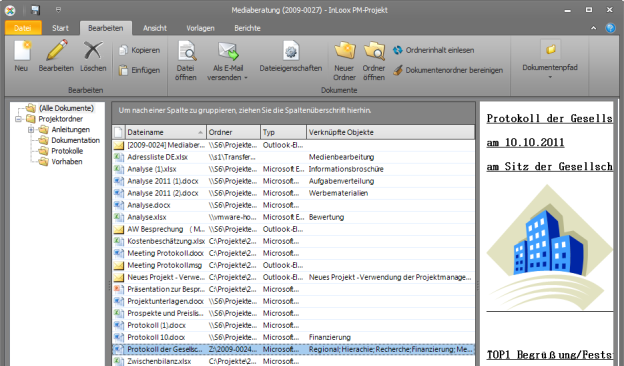The height and width of the screenshot is (366, 624).
Task: Click Einfügen in the ribbon
Action: 140,70
